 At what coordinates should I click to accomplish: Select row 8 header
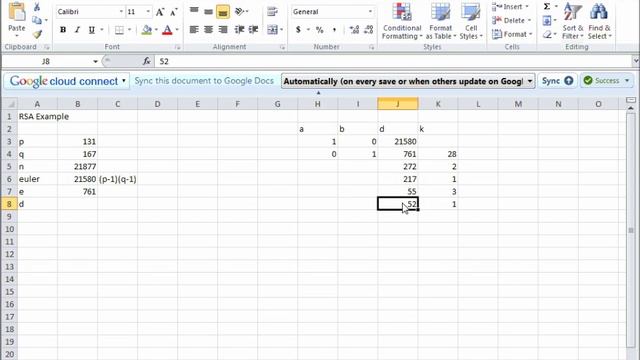tap(9, 204)
